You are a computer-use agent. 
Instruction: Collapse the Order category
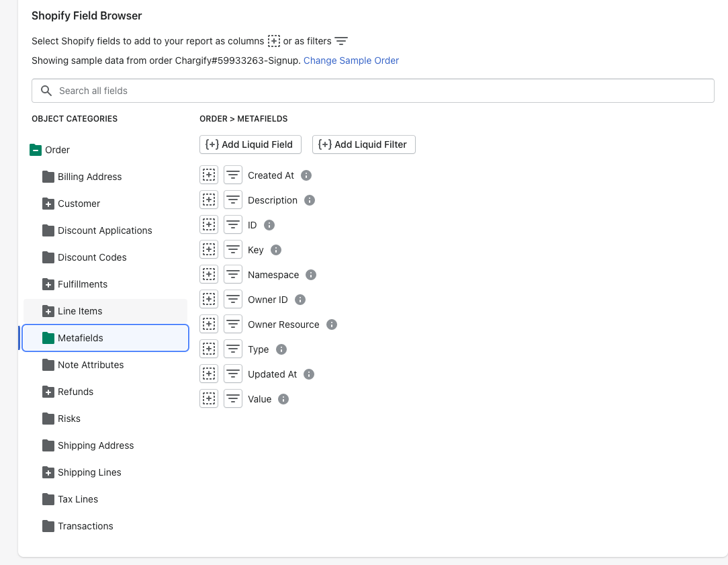36,150
